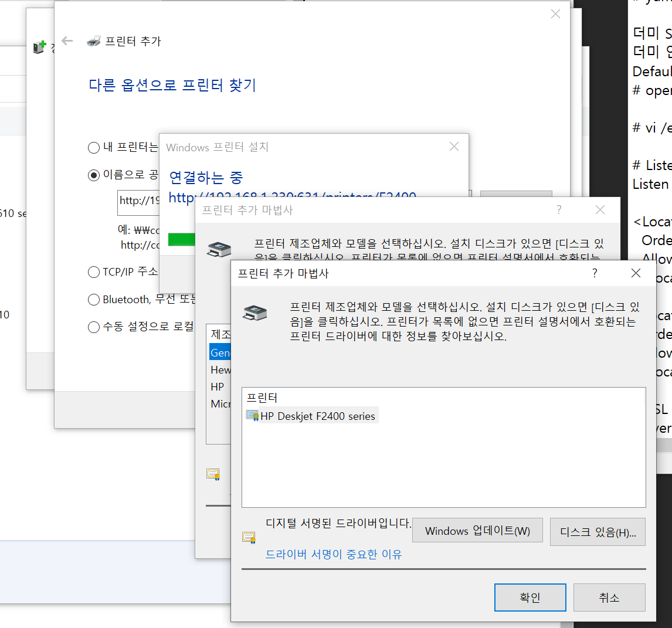Click Cancel (취소) in the front wizard

[609, 597]
